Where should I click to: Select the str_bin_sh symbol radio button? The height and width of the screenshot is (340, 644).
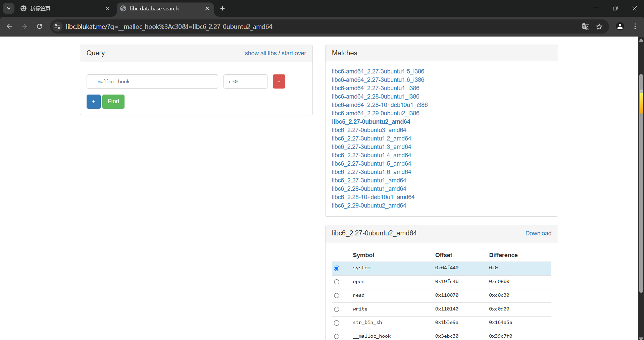tap(337, 323)
